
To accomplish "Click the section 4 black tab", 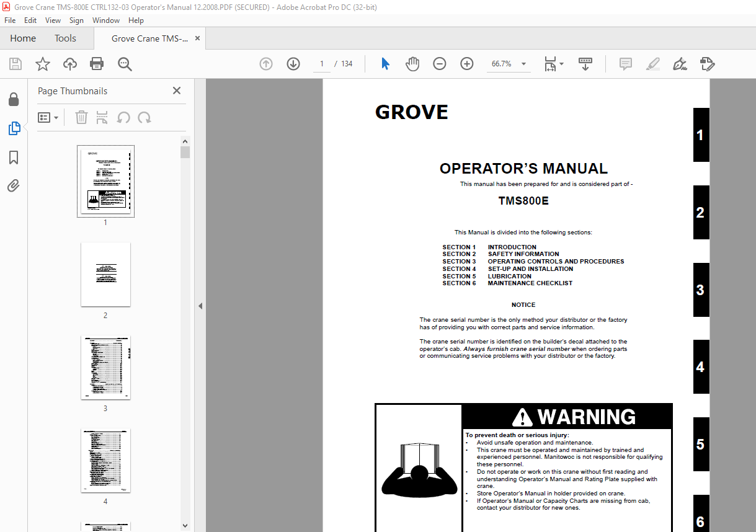I will click(701, 367).
